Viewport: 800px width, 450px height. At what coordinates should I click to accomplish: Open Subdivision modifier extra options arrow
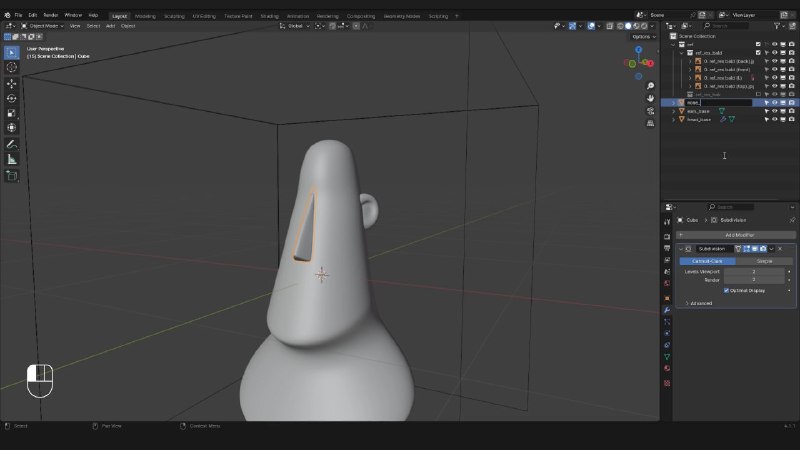(771, 248)
